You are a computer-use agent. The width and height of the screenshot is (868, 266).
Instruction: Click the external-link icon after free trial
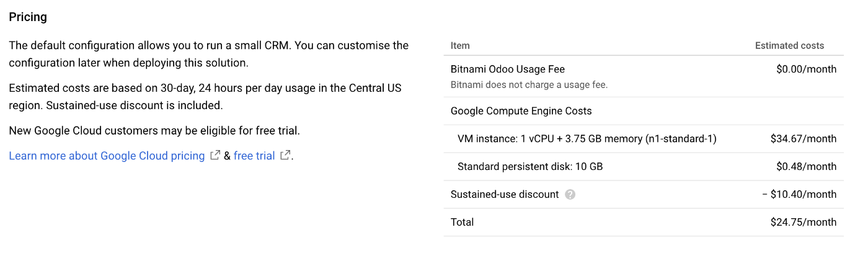[285, 156]
